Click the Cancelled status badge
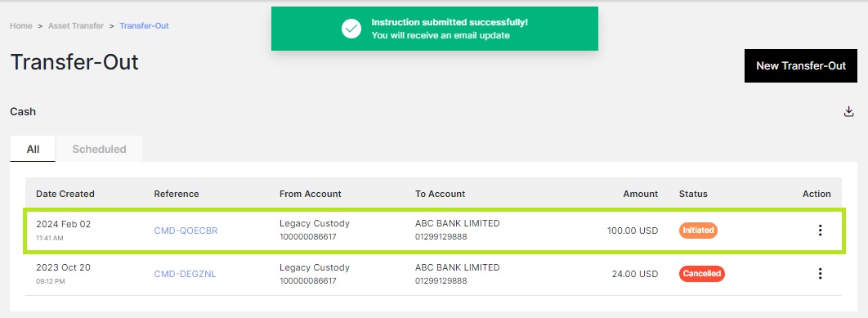The image size is (868, 318). [x=701, y=274]
